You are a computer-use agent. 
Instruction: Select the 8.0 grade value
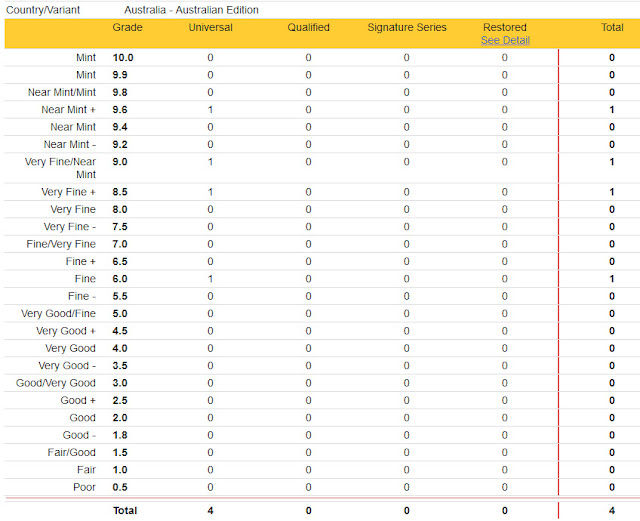point(120,209)
